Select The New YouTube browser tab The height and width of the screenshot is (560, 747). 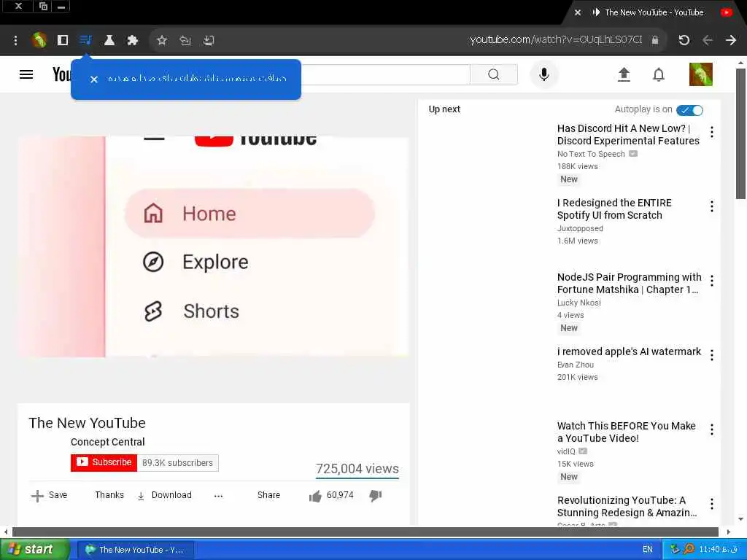point(654,12)
